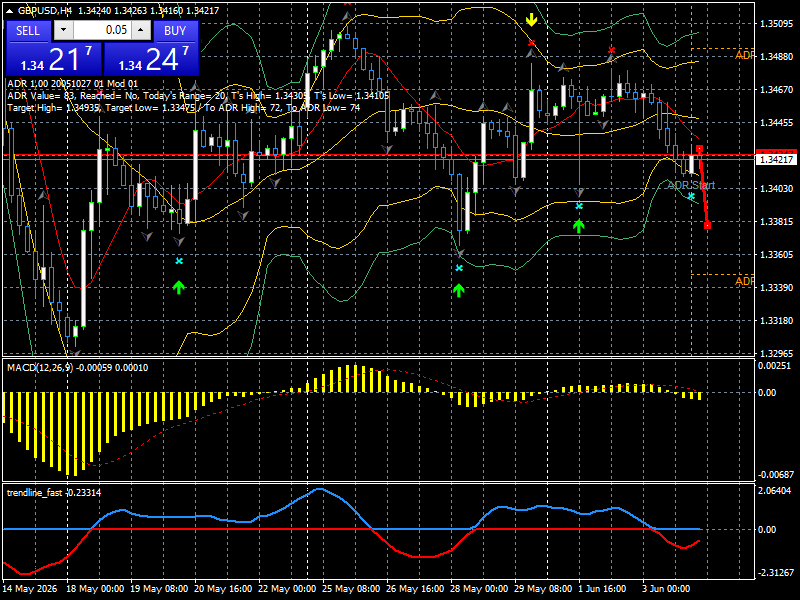Click time axis label 26 May 16:00
The width and height of the screenshot is (800, 600).
(415, 588)
